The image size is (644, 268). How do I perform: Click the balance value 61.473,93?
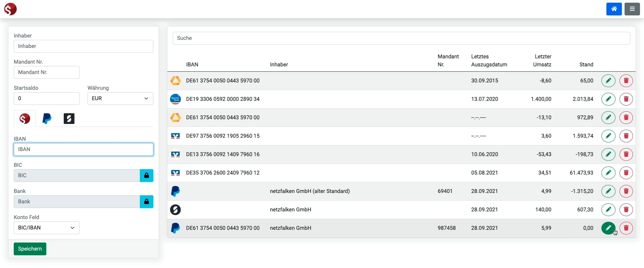click(582, 173)
